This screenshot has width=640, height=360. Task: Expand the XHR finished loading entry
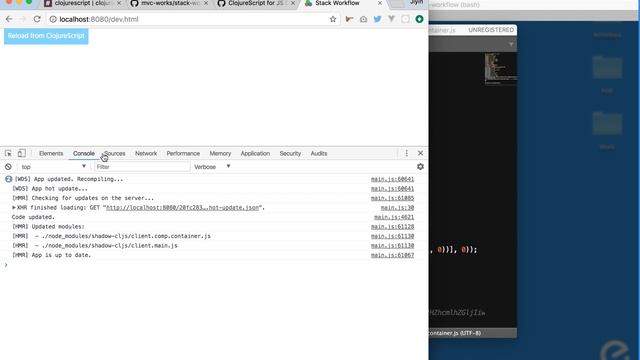(x=14, y=207)
